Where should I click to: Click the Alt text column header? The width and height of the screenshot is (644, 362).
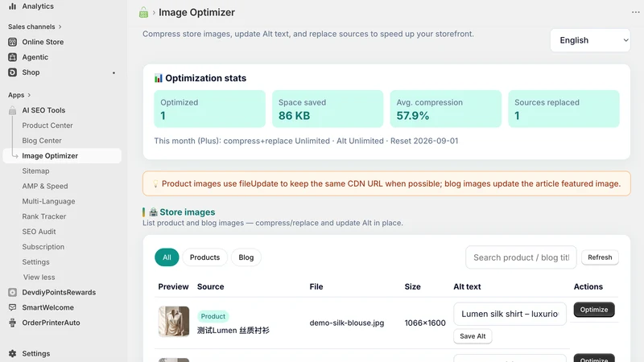(x=467, y=286)
